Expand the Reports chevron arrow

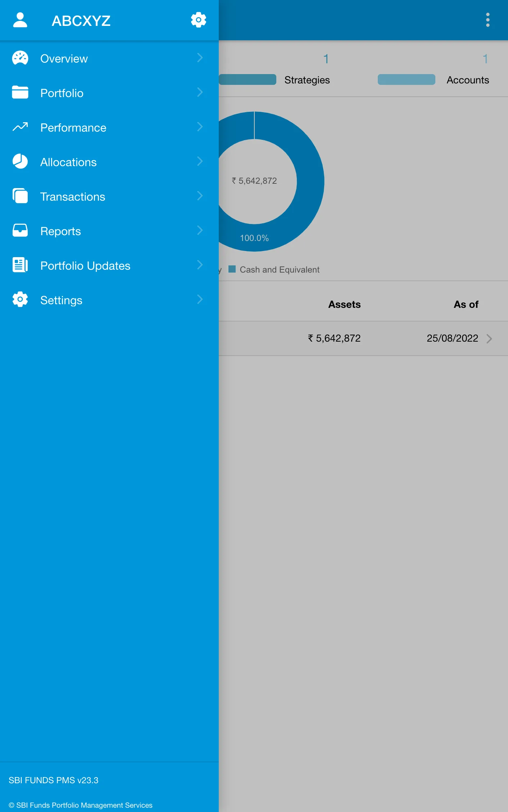pyautogui.click(x=200, y=230)
